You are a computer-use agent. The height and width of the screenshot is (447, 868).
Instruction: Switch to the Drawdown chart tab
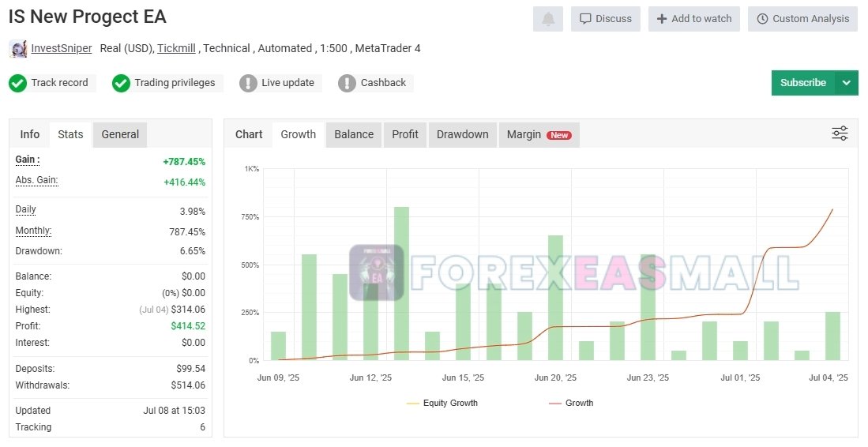click(x=462, y=134)
